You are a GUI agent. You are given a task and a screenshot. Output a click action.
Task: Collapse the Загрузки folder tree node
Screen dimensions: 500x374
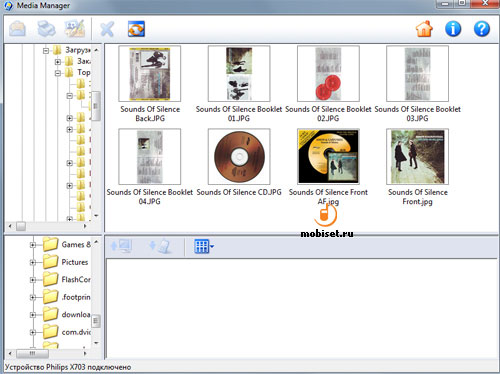point(46,51)
